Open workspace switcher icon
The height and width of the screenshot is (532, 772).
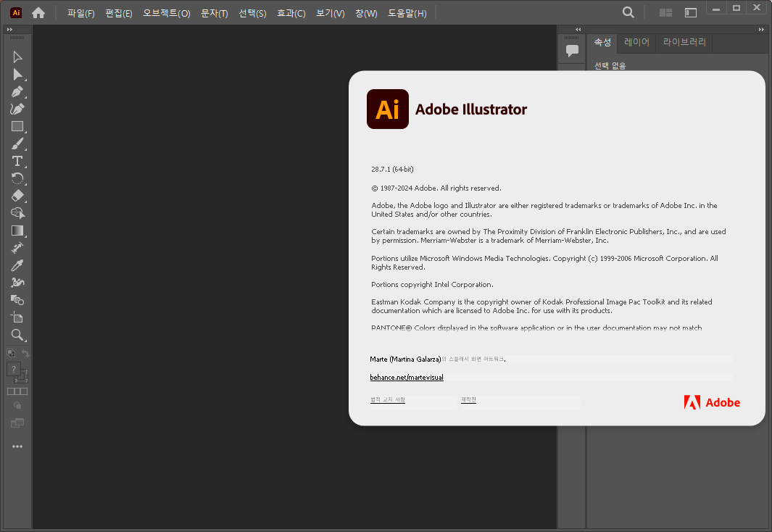click(x=691, y=13)
